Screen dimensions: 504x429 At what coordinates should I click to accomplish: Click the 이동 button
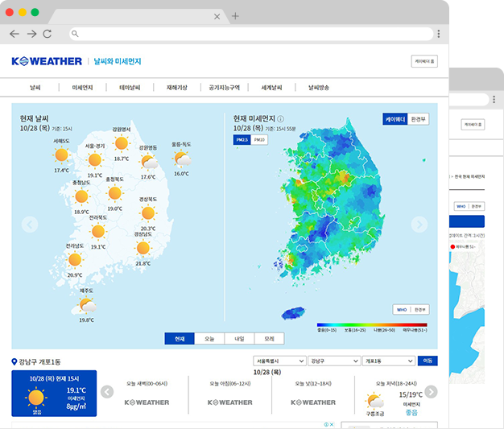tap(429, 361)
